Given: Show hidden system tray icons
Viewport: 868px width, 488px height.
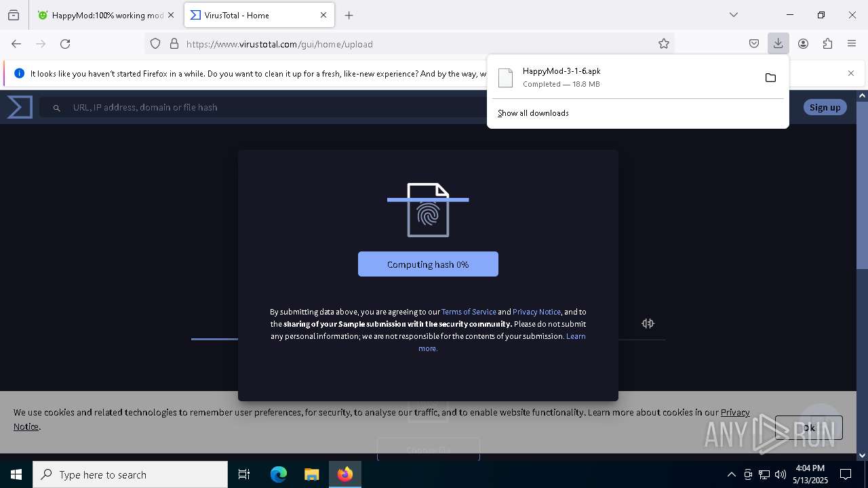Looking at the screenshot, I should pos(731,474).
